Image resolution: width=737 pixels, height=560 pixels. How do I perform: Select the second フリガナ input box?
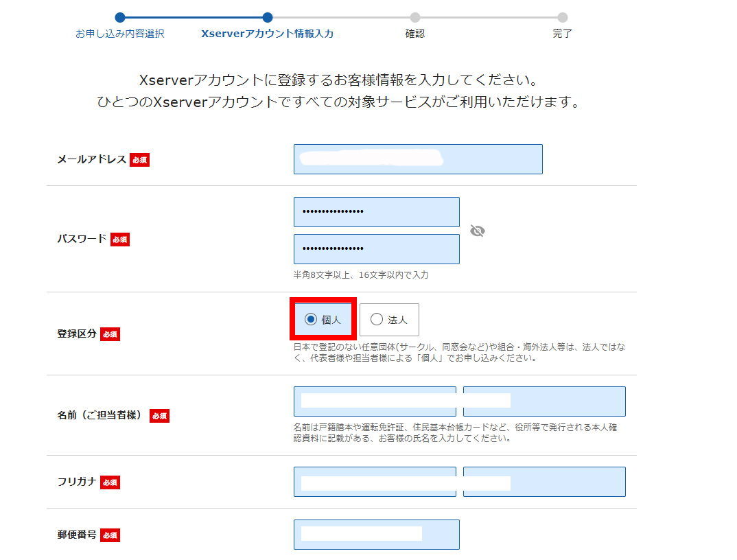pyautogui.click(x=544, y=482)
